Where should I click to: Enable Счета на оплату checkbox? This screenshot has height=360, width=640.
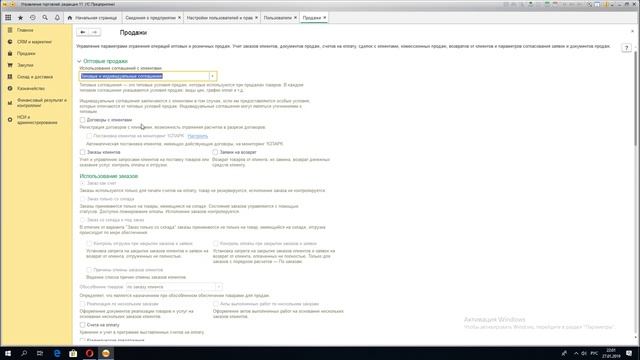(x=82, y=325)
